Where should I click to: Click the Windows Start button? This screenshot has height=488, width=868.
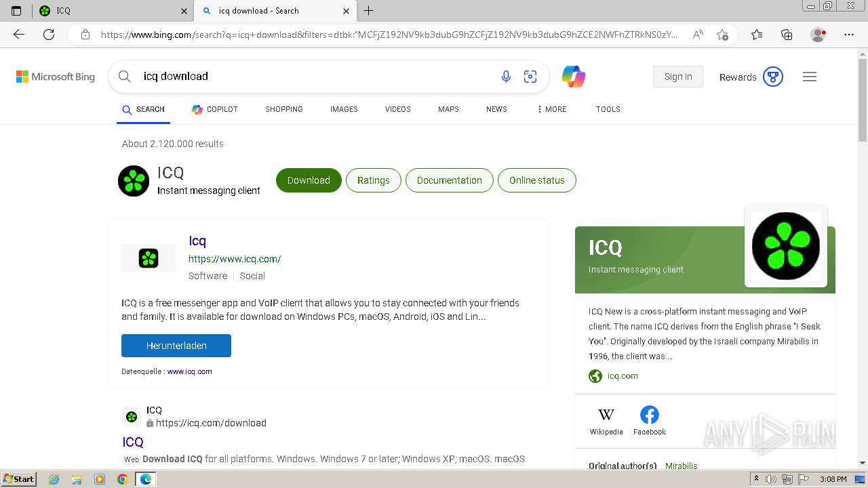click(18, 479)
